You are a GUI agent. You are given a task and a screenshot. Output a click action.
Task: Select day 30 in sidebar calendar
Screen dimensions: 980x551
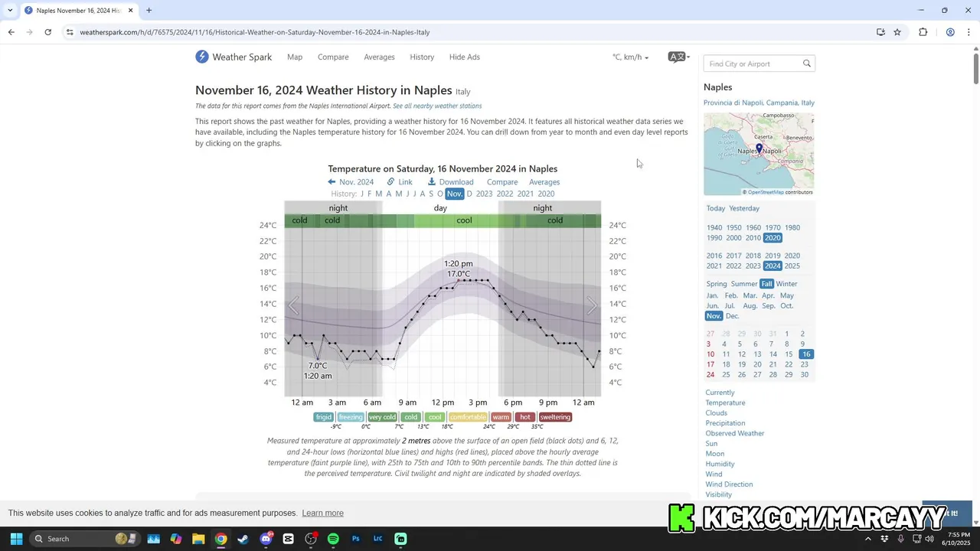804,375
